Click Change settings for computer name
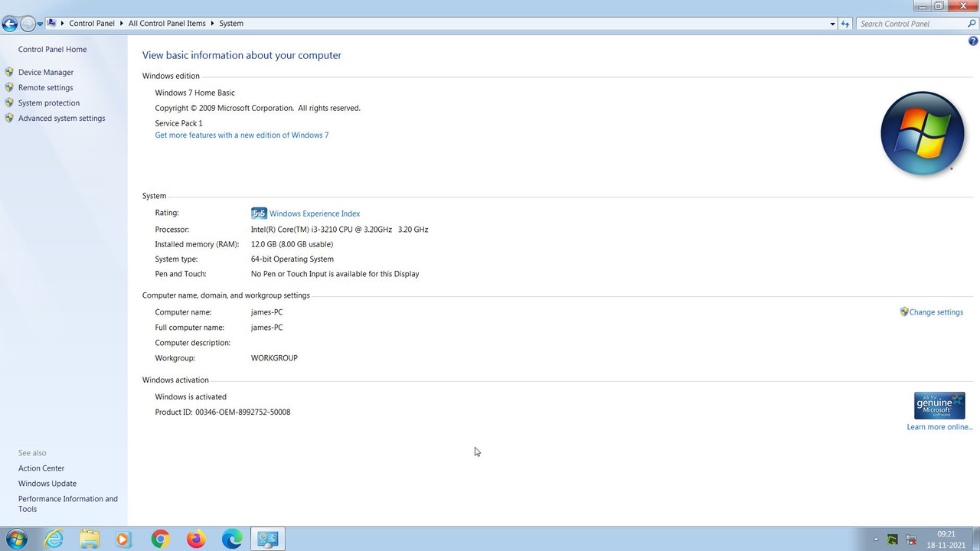 pyautogui.click(x=936, y=312)
